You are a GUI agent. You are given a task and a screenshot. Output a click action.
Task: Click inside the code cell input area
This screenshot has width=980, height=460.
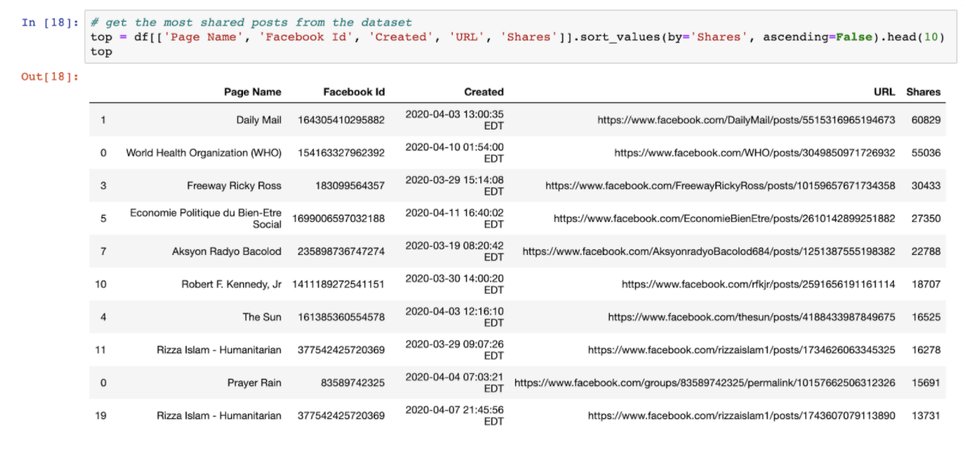click(515, 38)
